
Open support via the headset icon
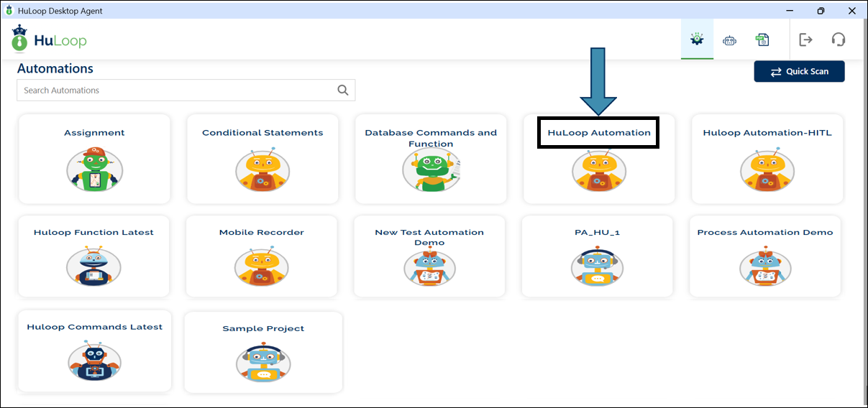[838, 40]
